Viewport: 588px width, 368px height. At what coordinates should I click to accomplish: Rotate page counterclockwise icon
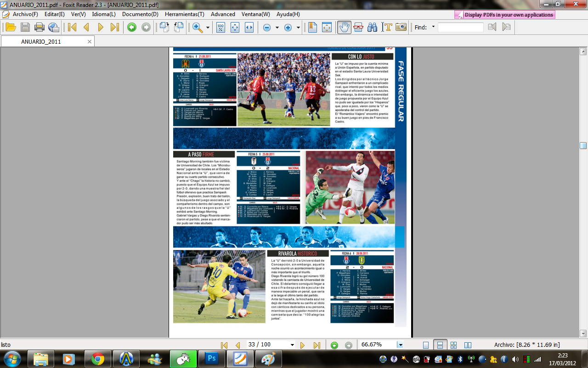(178, 27)
